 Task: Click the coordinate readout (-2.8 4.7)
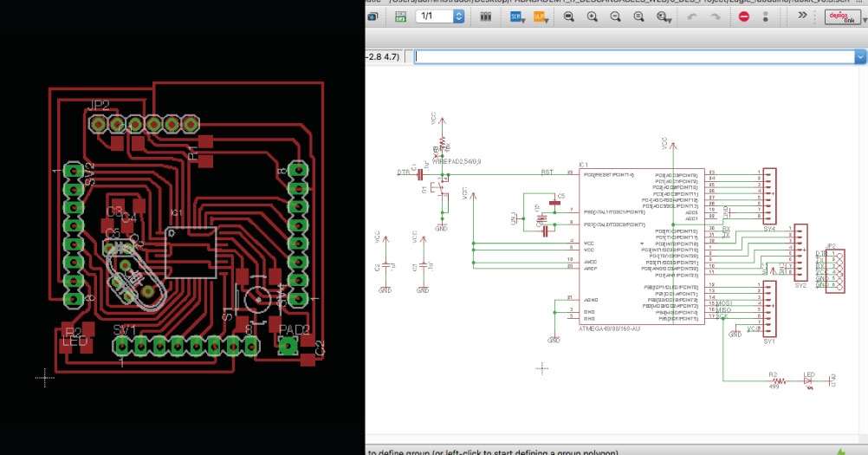(383, 56)
